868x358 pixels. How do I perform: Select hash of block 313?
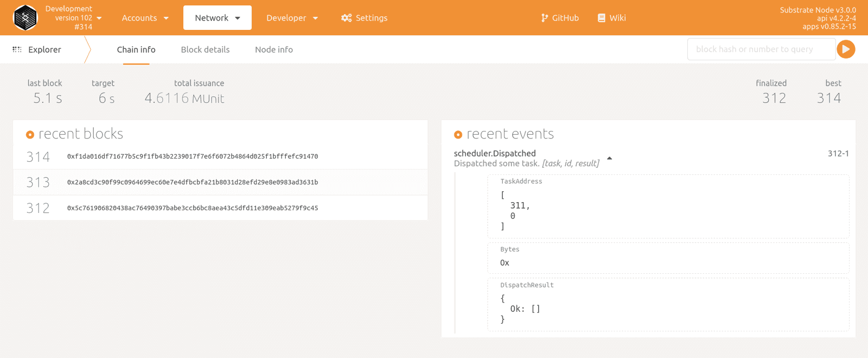tap(193, 183)
